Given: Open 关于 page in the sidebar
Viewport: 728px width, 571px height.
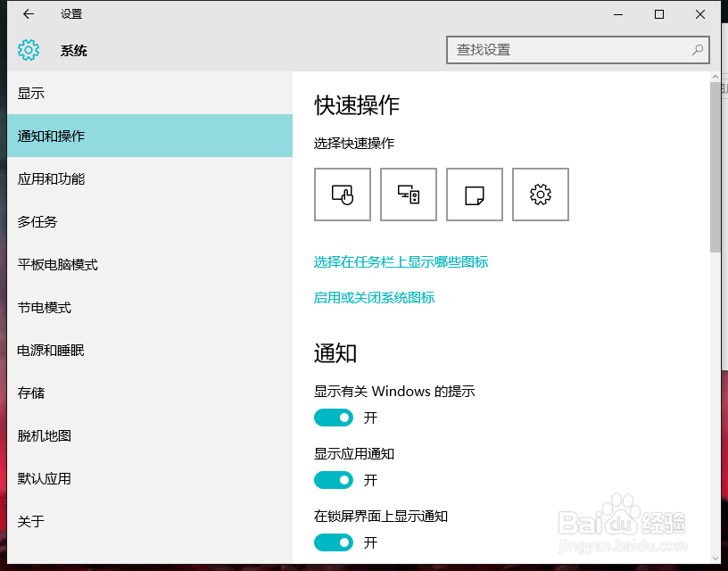Looking at the screenshot, I should click(150, 521).
